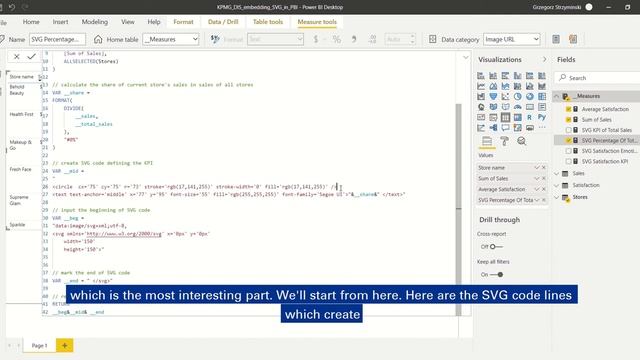Screen dimensions: 640x360
Task: Select the Waterfall chart visual
Action: 481,97
